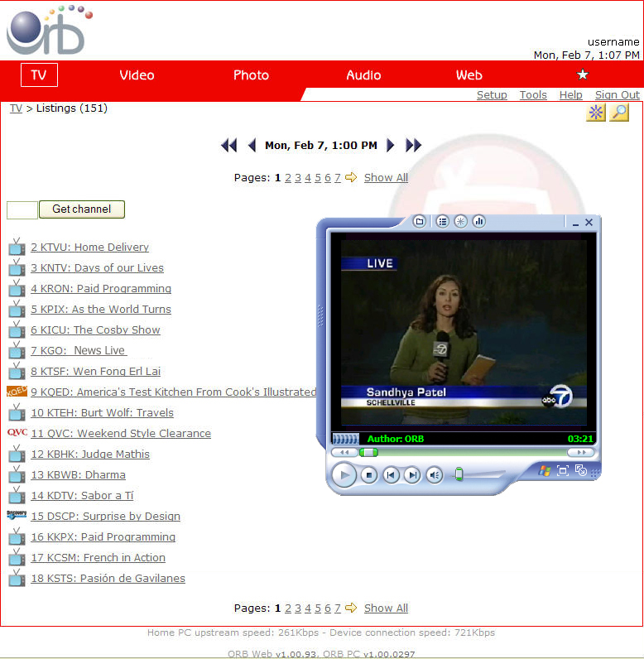Screen dimensions: 644x659
Task: Click the magnifying glass search icon
Action: 619,113
